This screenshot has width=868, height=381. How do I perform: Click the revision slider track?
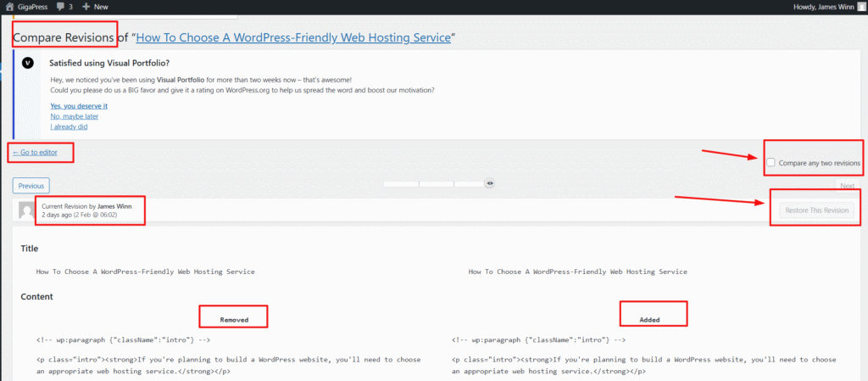[x=432, y=182]
